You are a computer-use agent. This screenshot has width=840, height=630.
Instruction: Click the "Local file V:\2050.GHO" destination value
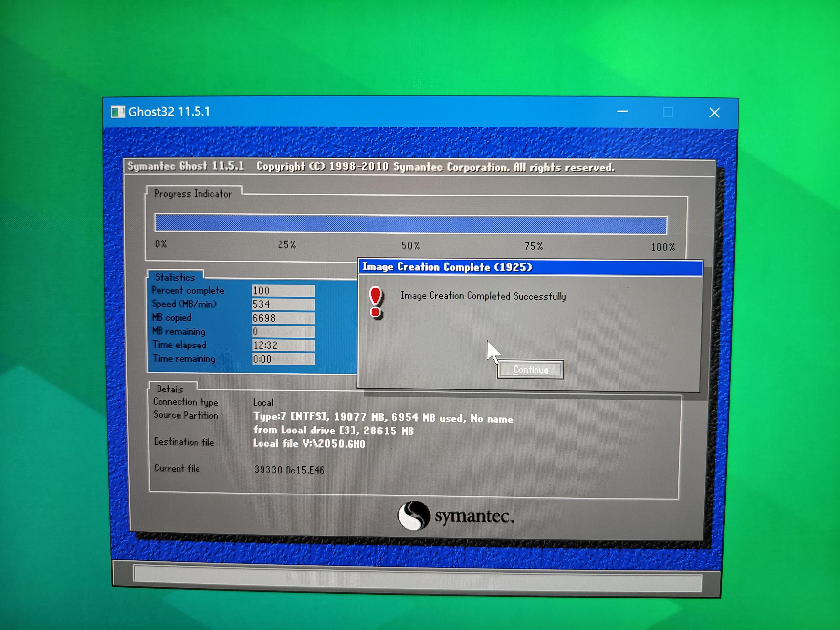(x=309, y=444)
